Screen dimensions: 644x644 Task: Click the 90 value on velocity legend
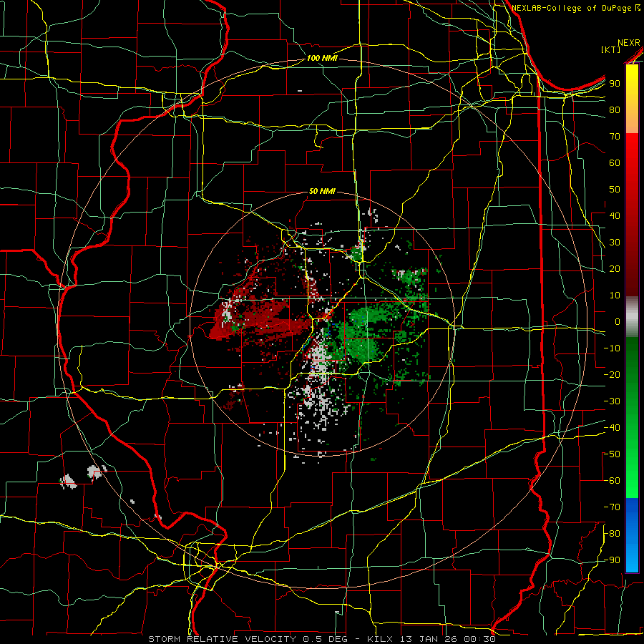tap(615, 84)
